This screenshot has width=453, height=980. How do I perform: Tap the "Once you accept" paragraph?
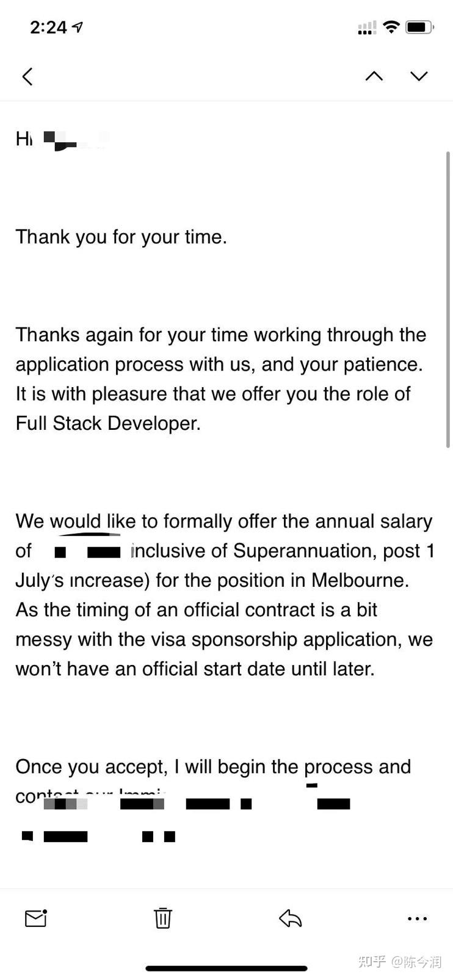[x=213, y=767]
